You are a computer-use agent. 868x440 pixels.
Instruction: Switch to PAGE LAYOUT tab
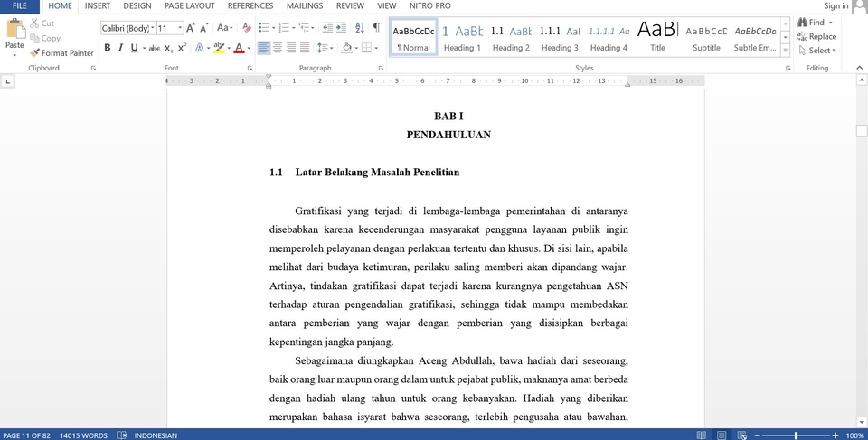tap(189, 6)
